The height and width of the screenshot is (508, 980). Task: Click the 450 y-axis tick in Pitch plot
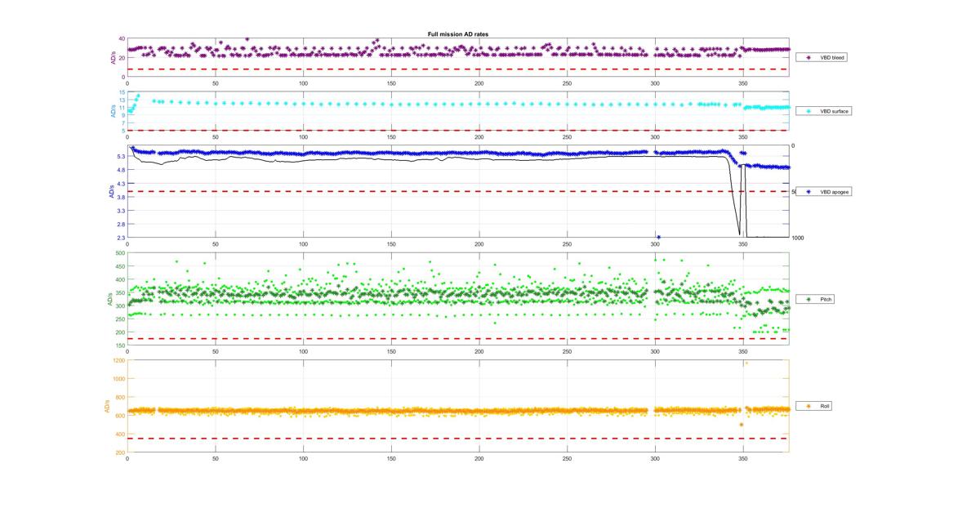click(120, 266)
